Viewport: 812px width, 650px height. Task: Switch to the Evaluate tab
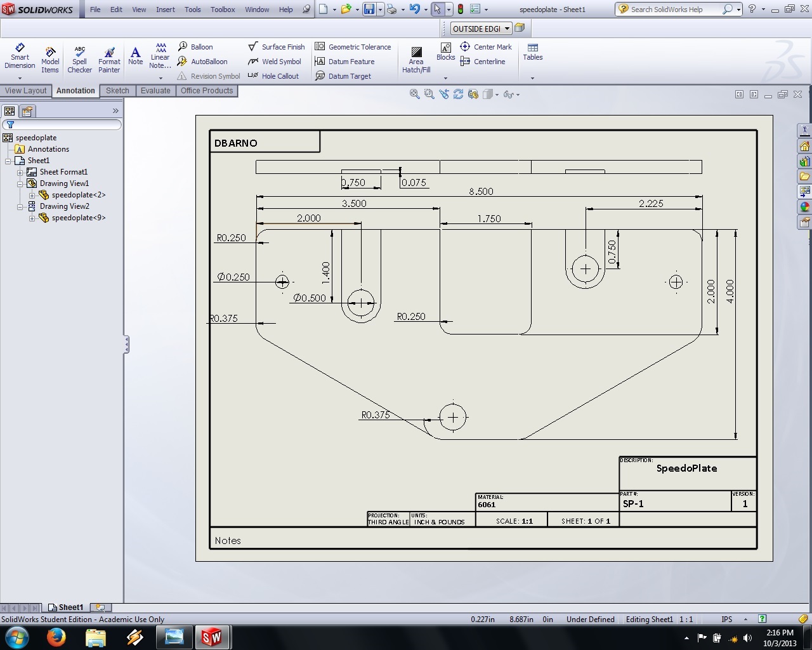pos(155,91)
